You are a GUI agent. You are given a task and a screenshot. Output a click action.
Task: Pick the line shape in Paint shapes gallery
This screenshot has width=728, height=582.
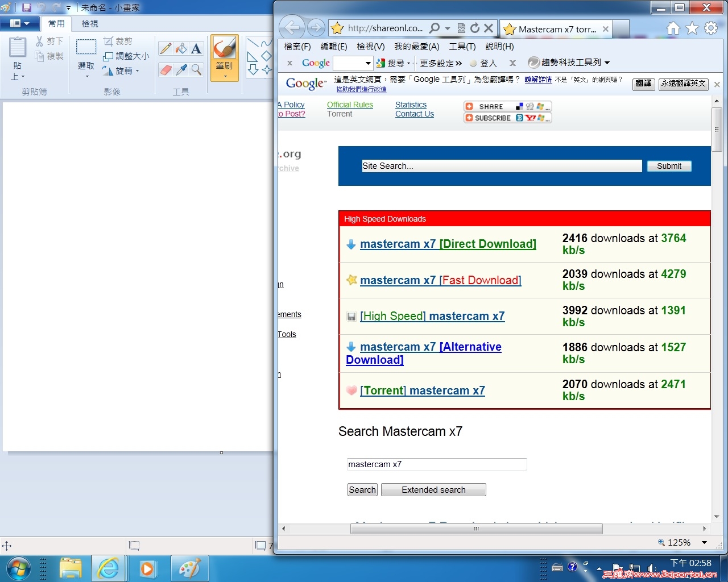(x=253, y=43)
